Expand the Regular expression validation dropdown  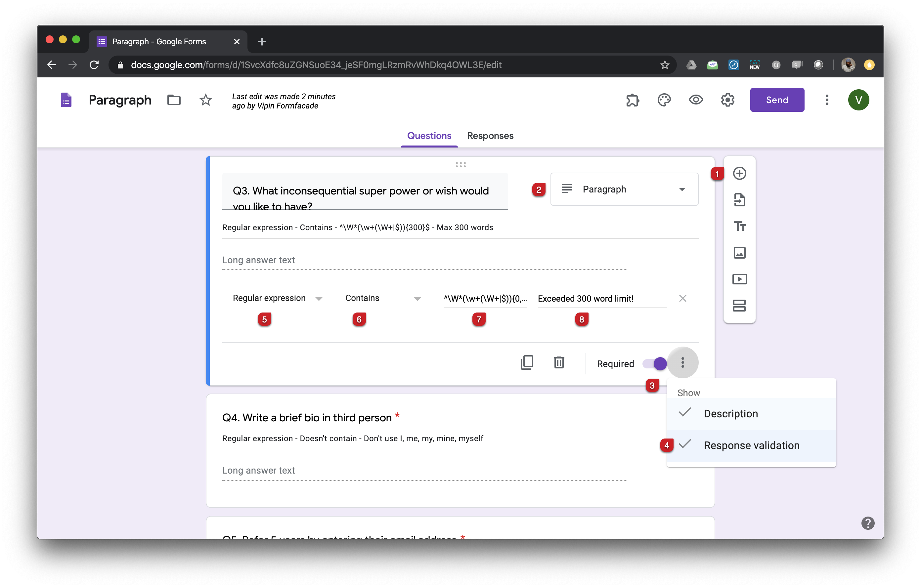click(277, 298)
